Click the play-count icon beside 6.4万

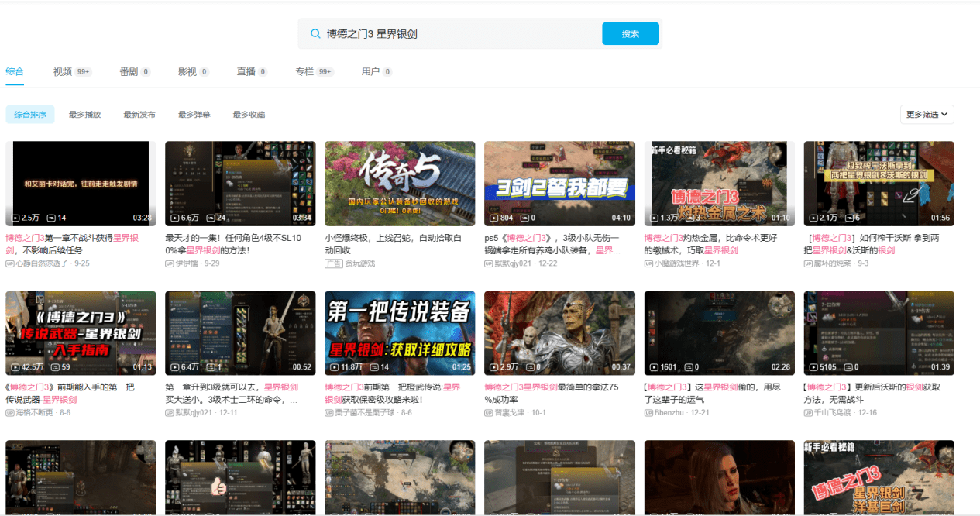click(x=176, y=367)
